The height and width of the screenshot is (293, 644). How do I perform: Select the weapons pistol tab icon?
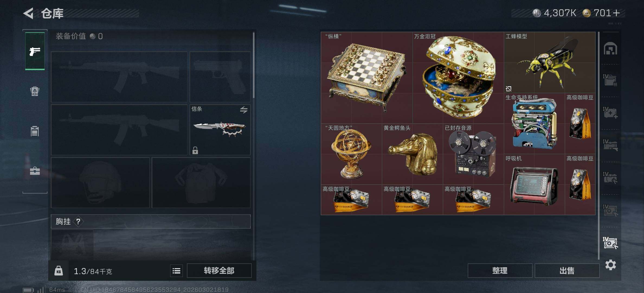point(35,51)
